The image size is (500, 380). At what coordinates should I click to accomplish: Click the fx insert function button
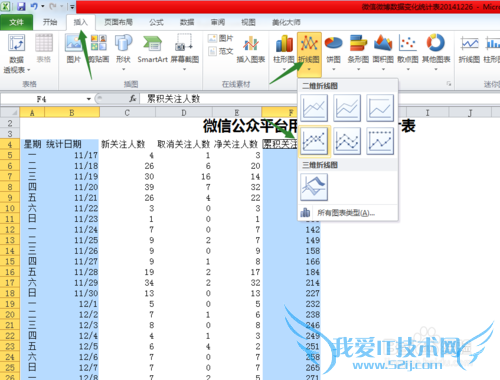(133, 99)
